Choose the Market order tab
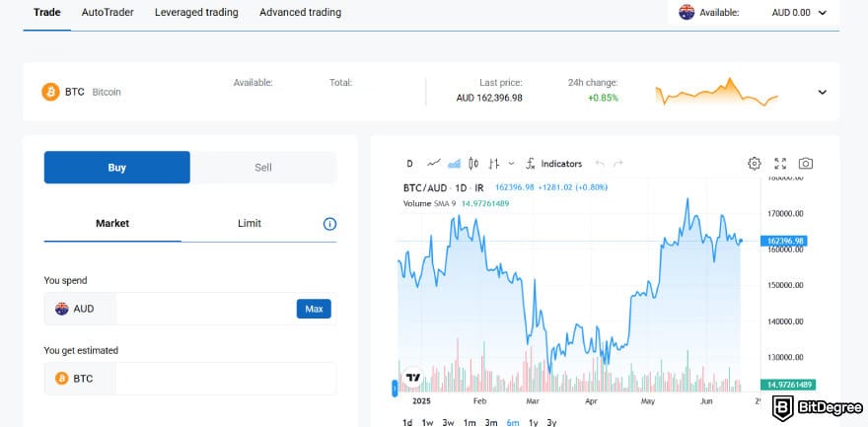The width and height of the screenshot is (868, 427). [x=112, y=224]
